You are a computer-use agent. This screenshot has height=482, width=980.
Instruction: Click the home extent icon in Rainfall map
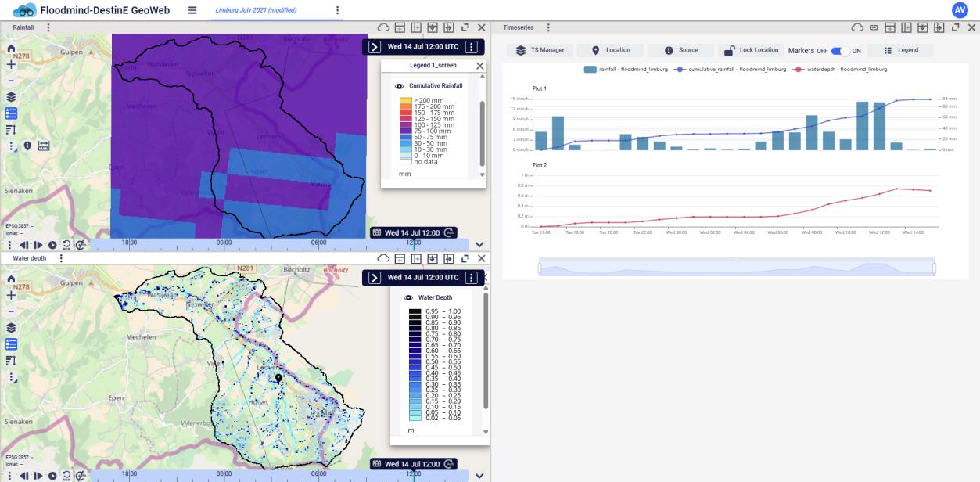(x=11, y=49)
